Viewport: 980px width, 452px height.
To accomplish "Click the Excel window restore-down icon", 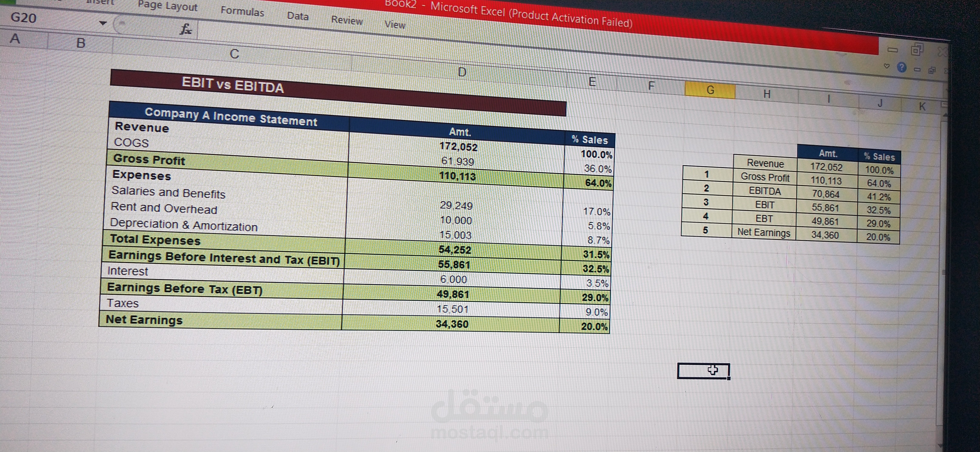I will (x=916, y=50).
